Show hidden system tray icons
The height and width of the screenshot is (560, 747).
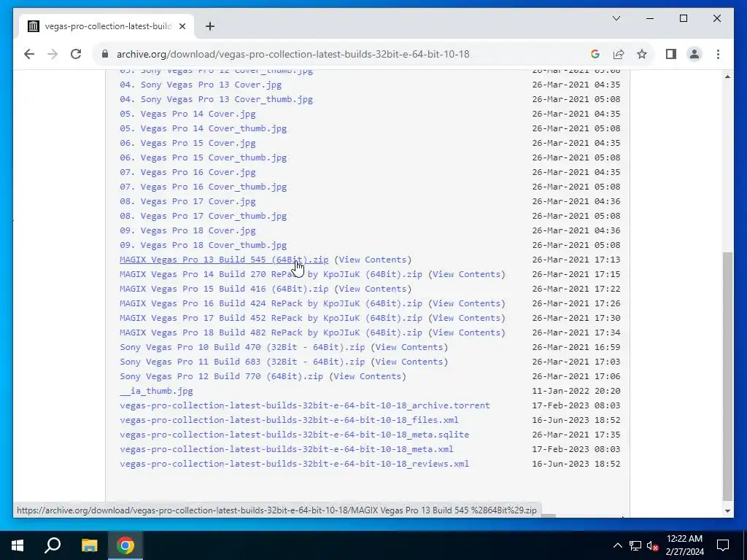(x=617, y=545)
